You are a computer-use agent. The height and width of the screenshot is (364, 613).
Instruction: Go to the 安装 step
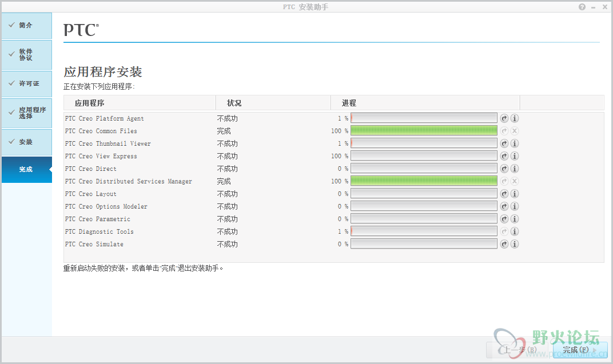coord(26,142)
